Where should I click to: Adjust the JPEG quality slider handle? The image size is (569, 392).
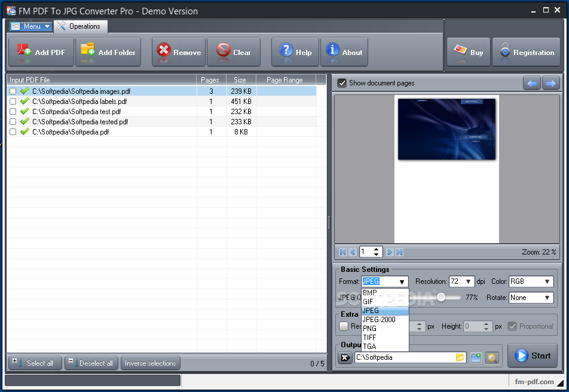441,297
